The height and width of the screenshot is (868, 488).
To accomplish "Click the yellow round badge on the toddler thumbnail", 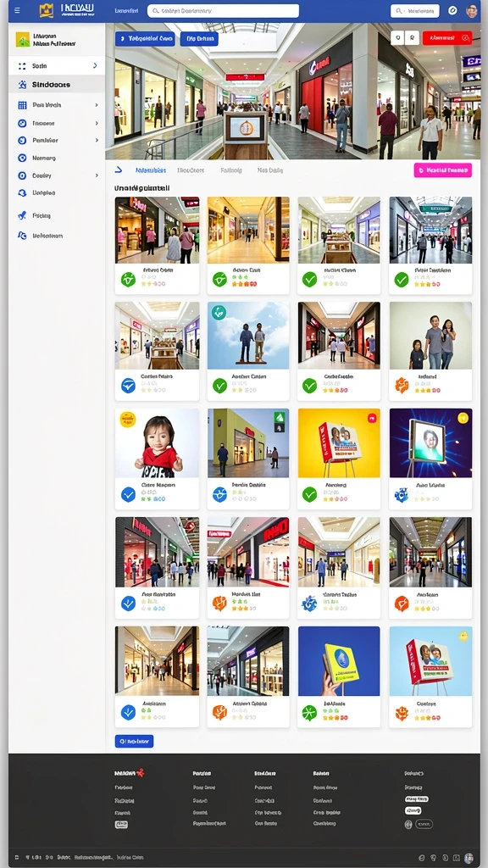I will click(x=128, y=420).
